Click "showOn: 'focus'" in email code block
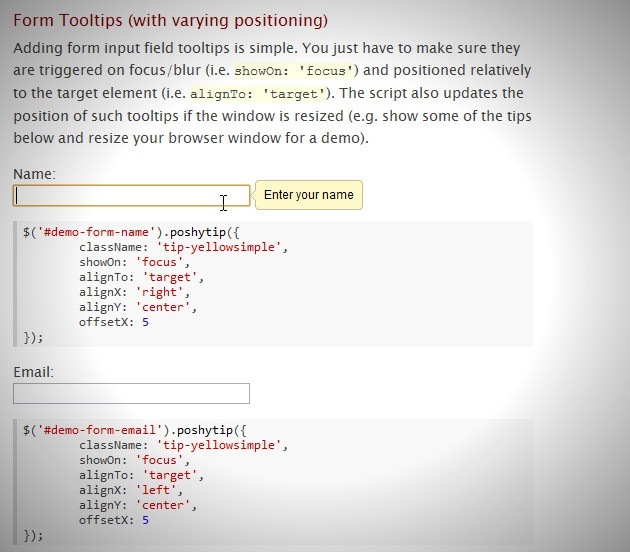630x552 pixels. pyautogui.click(x=134, y=460)
